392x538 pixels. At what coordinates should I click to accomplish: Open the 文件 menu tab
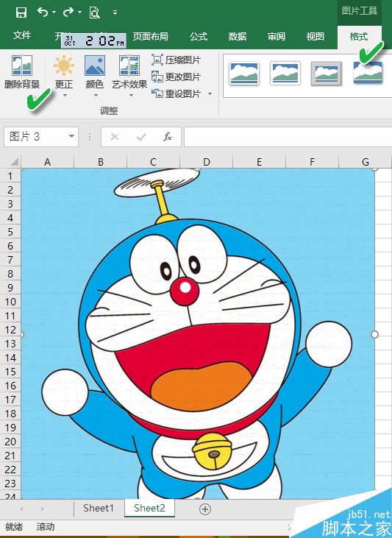coord(22,35)
